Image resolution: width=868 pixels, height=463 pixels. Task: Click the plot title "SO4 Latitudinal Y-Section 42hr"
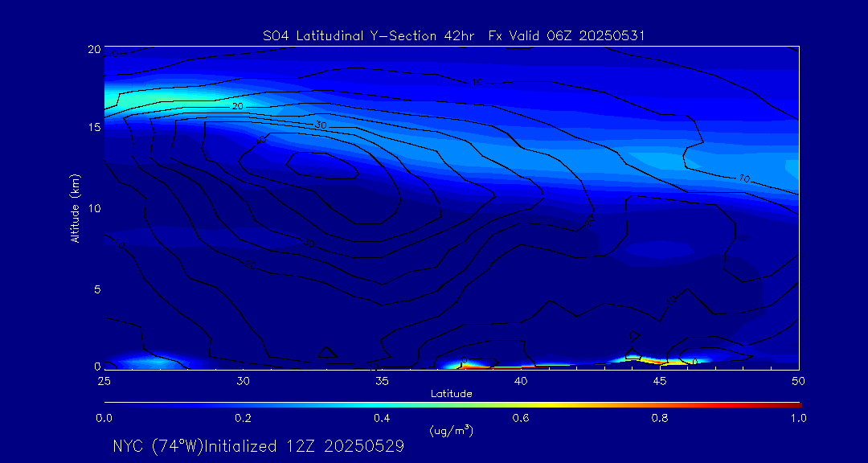click(x=371, y=36)
